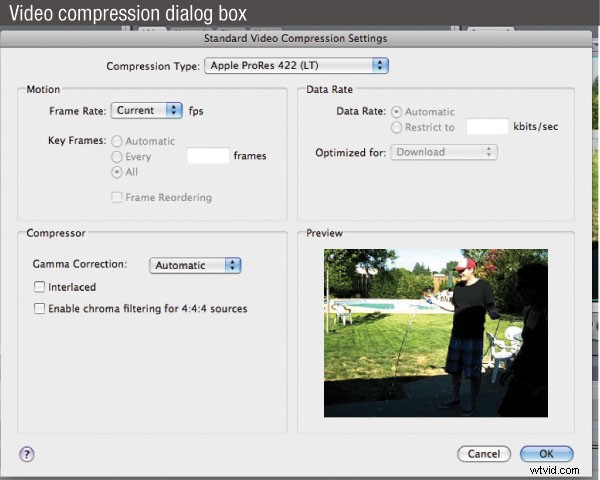This screenshot has height=480, width=600.
Task: Select Automatic data rate radio button
Action: [x=396, y=112]
